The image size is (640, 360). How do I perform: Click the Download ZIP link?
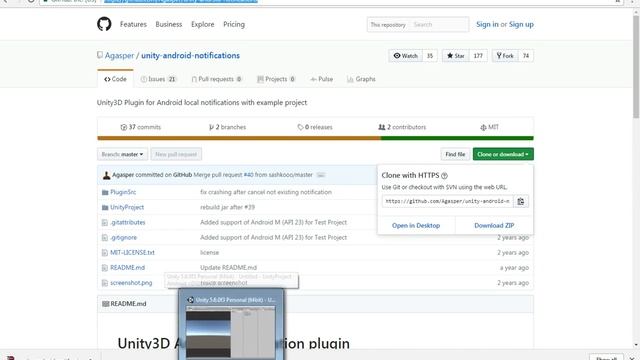click(494, 225)
